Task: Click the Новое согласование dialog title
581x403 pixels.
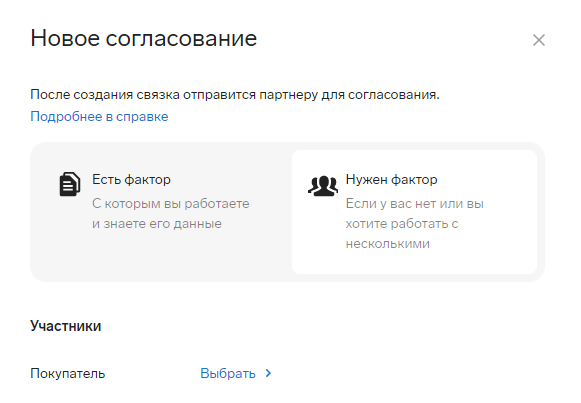Action: 144,38
